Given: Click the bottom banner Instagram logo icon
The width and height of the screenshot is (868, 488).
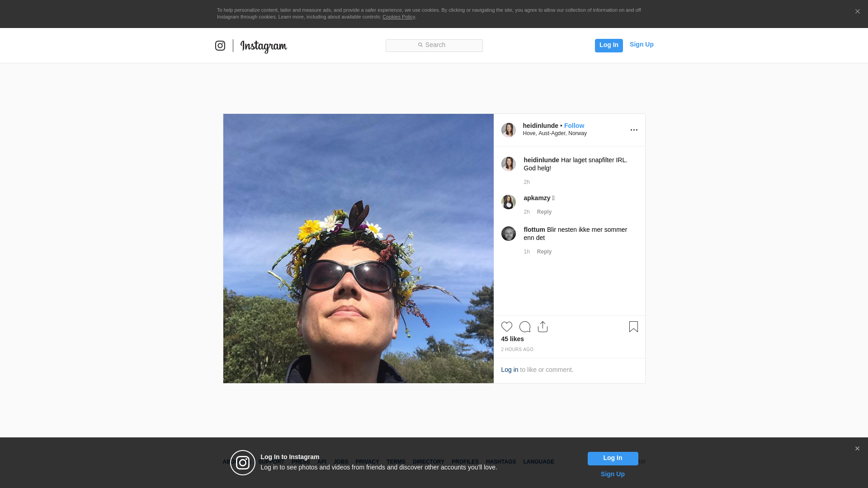Looking at the screenshot, I should point(243,463).
